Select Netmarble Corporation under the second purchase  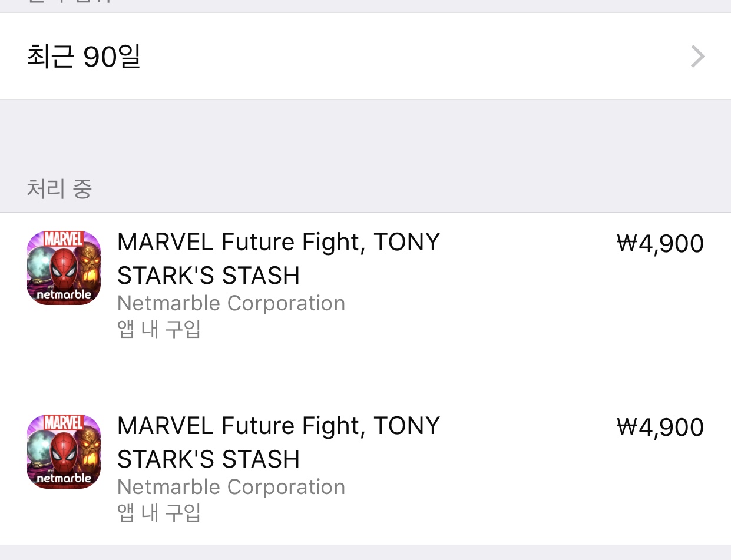coord(231,487)
